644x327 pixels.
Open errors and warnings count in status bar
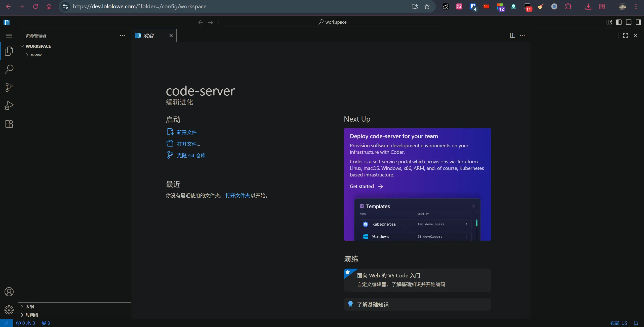point(26,323)
